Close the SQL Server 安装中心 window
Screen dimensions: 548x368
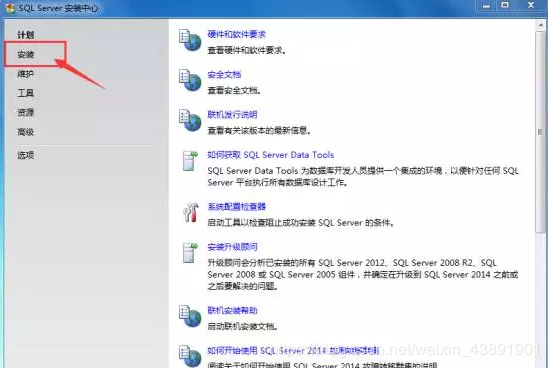coord(531,5)
